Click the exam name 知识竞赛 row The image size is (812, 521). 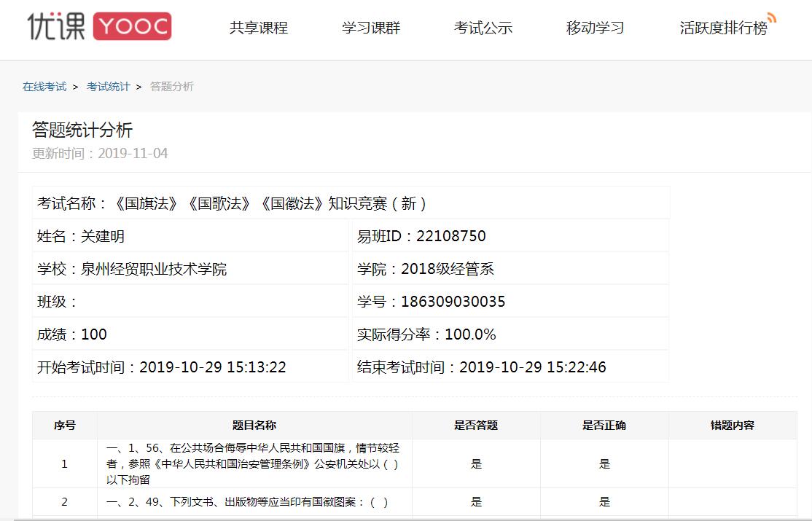(x=233, y=203)
